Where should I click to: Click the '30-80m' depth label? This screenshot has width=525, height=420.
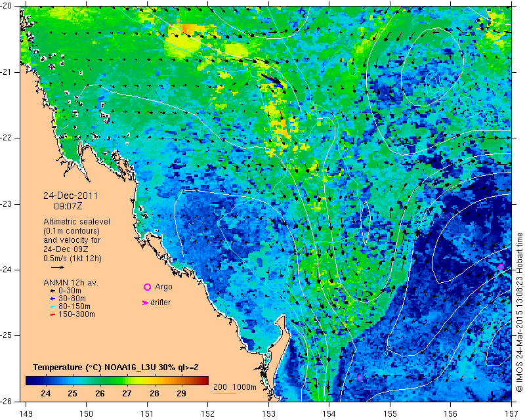pyautogui.click(x=72, y=299)
